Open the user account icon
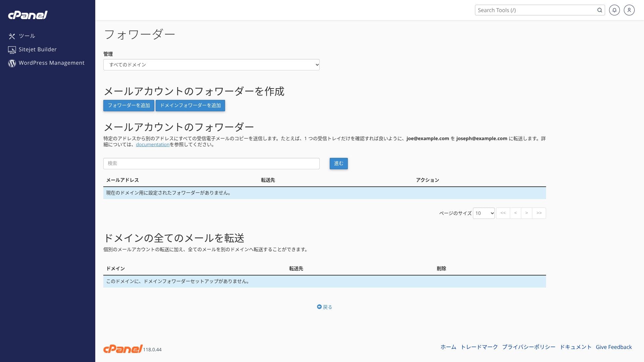Screen dimensions: 644x362 [629, 10]
